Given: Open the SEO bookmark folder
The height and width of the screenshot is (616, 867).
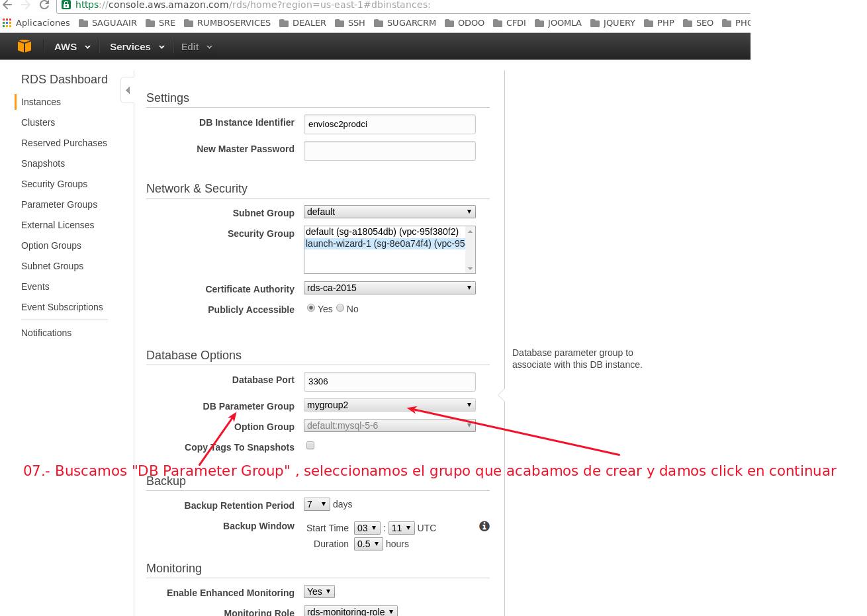Looking at the screenshot, I should click(x=698, y=22).
